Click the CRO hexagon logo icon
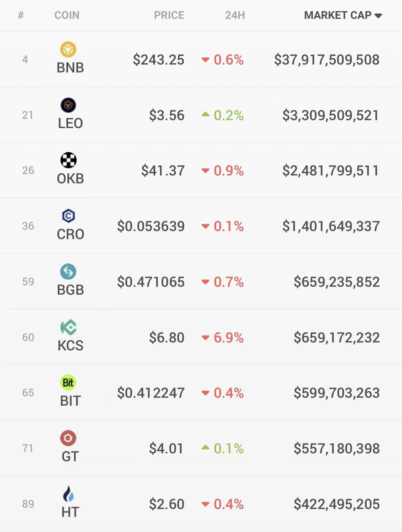 68,216
